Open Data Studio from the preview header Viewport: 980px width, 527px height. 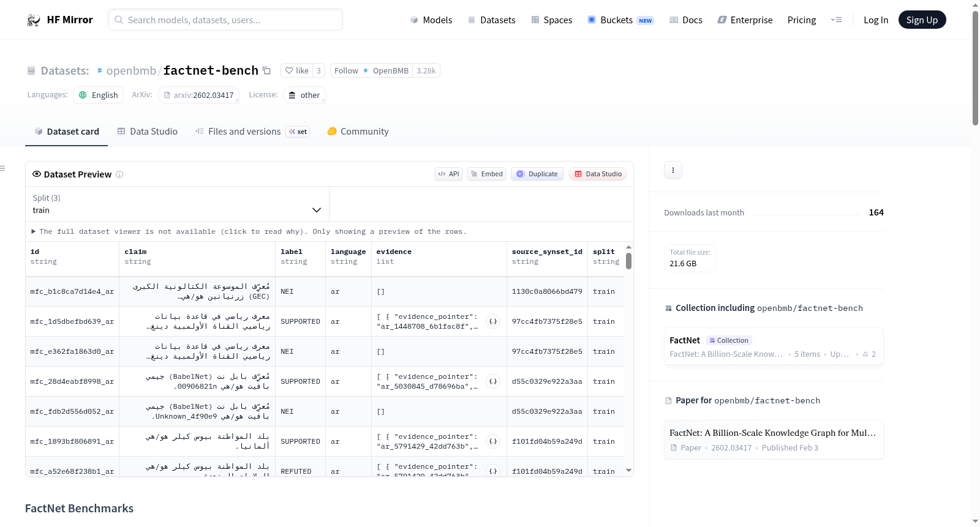(x=598, y=174)
